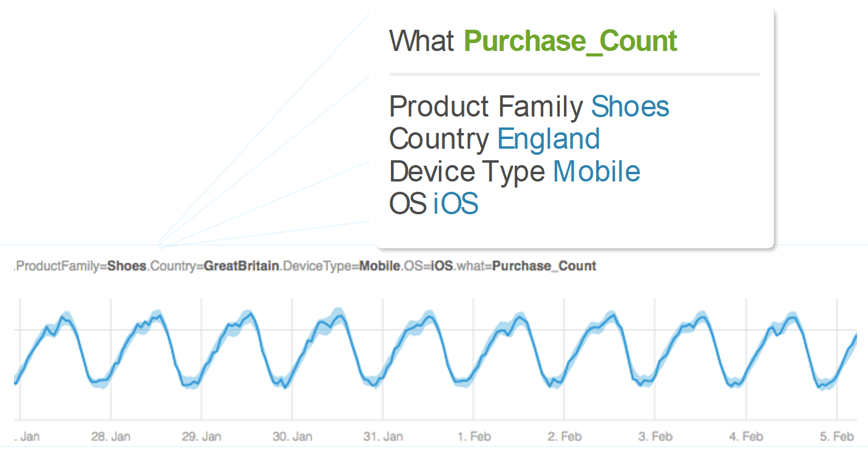Click bold Shoes in metric path
This screenshot has width=868, height=451.
click(x=127, y=266)
